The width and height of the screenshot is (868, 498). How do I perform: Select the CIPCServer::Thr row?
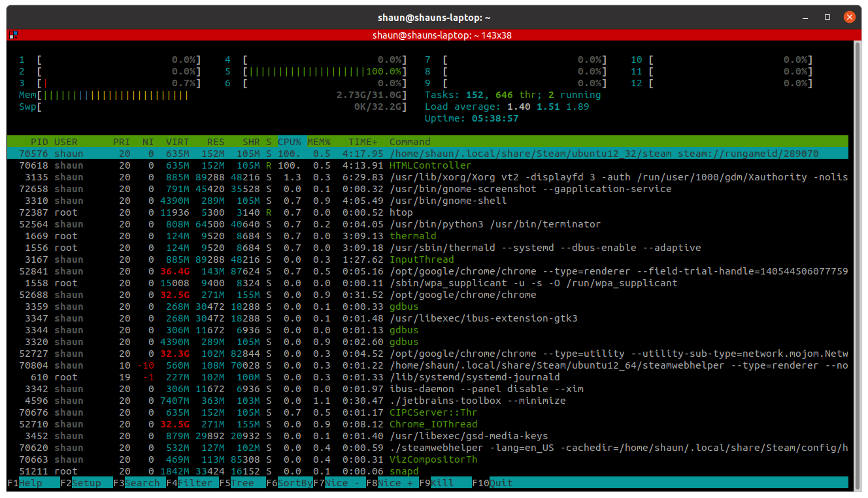point(427,412)
